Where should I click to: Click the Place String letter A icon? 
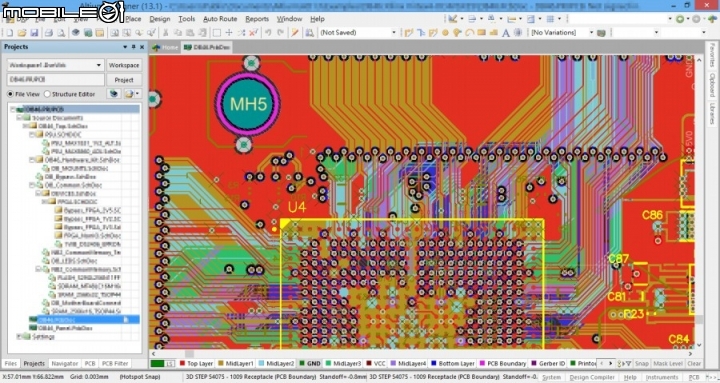[x=506, y=33]
